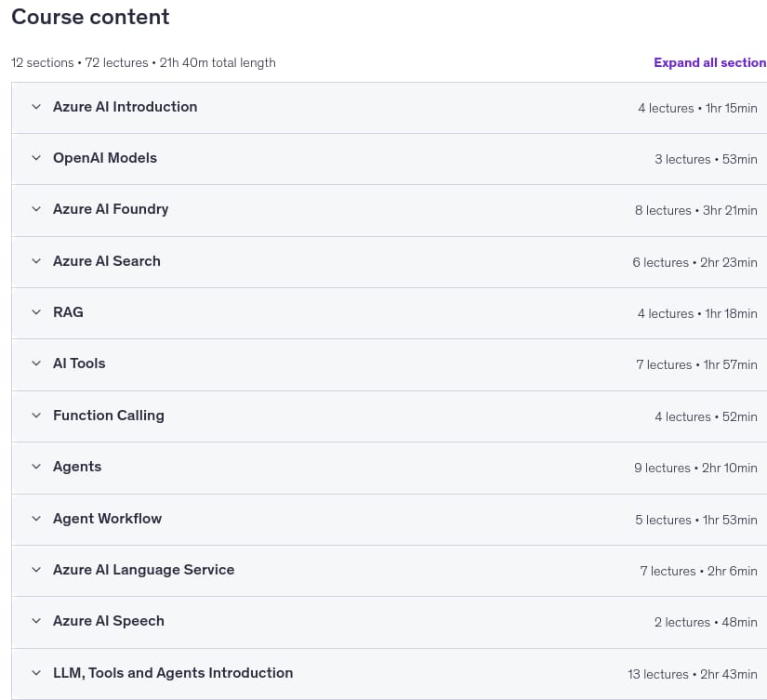Click the '13 lectures • 2hr 43min' text
Image resolution: width=767 pixels, height=700 pixels.
(x=692, y=675)
